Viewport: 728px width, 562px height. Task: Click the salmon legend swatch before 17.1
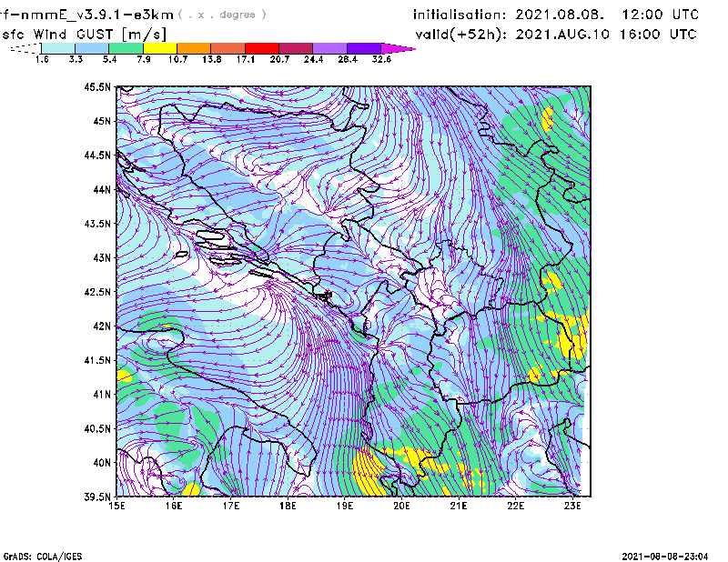coord(228,48)
